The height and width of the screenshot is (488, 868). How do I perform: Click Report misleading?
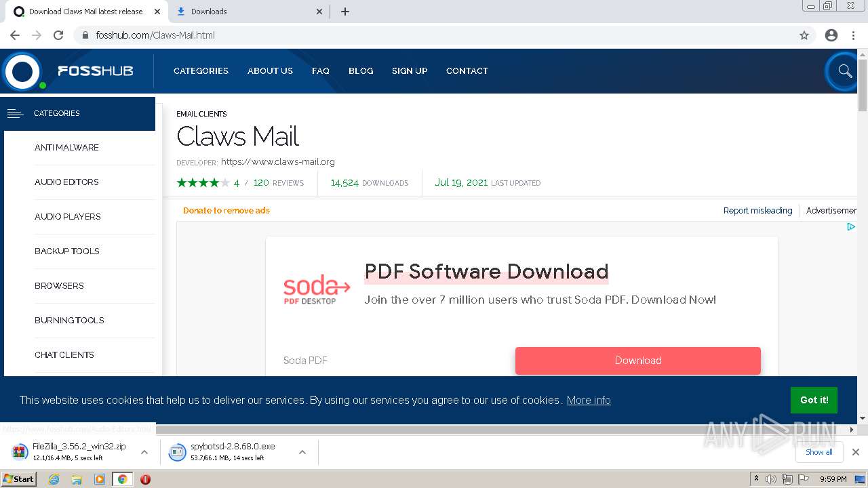[x=757, y=211]
